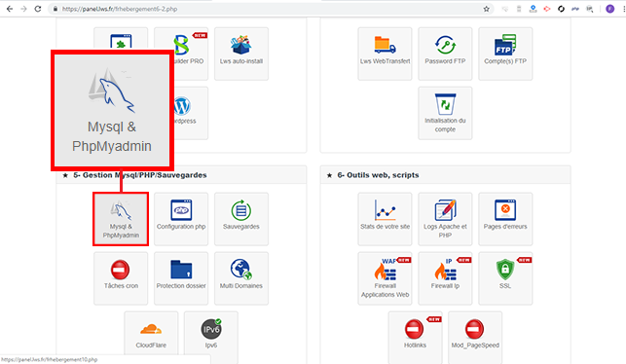Open Initialisation du compte tile
The width and height of the screenshot is (626, 364).
tap(445, 113)
